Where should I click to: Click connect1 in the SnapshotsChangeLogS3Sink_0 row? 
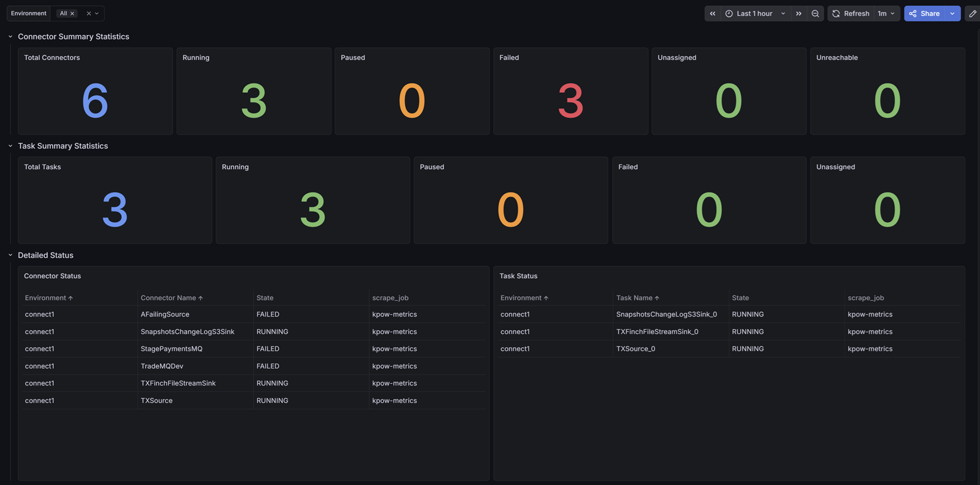pos(515,314)
